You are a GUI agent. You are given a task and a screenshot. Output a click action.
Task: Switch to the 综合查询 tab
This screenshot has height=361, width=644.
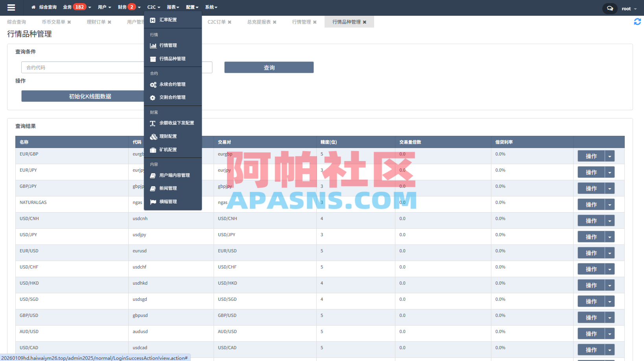click(x=17, y=22)
